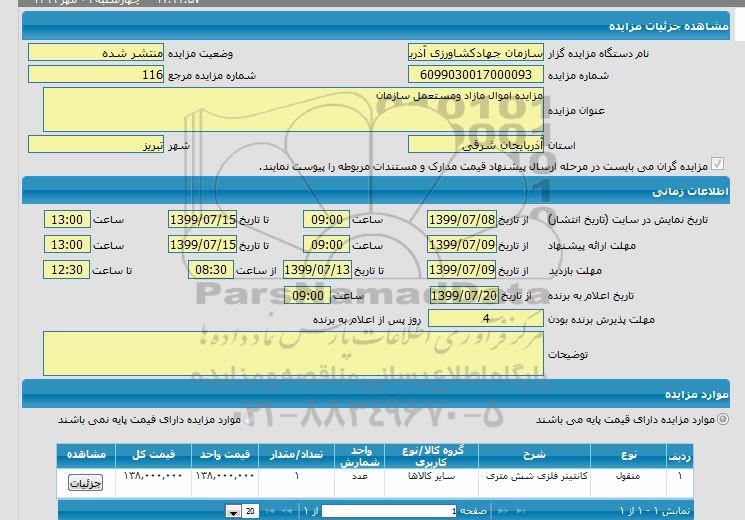Click the 'مشاهده' column header
Image resolution: width=745 pixels, height=520 pixels.
(86, 456)
